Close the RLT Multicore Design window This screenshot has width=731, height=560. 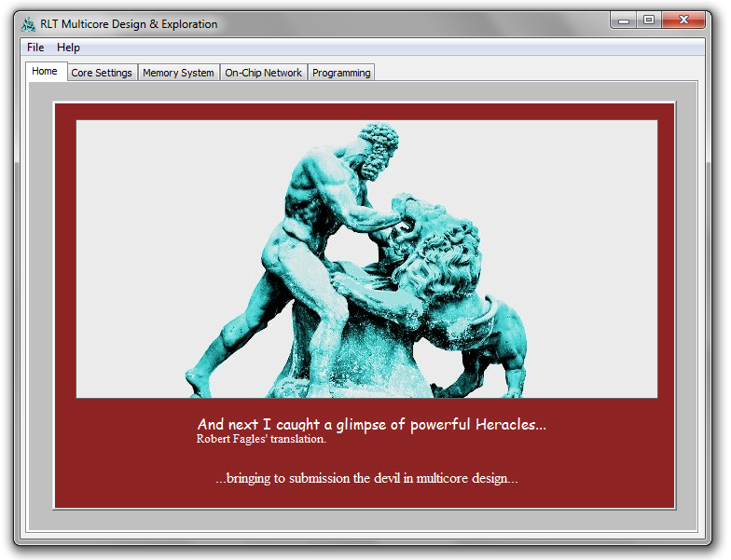[683, 20]
